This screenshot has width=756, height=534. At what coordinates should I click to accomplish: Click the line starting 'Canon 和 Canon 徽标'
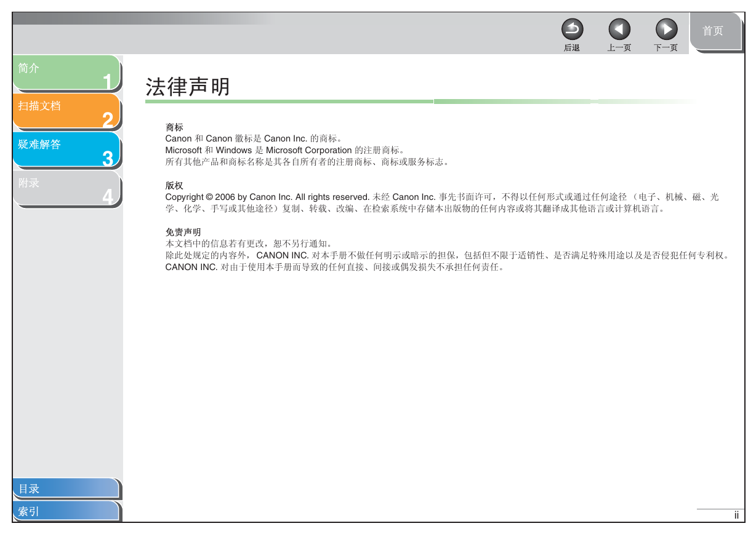pyautogui.click(x=254, y=138)
